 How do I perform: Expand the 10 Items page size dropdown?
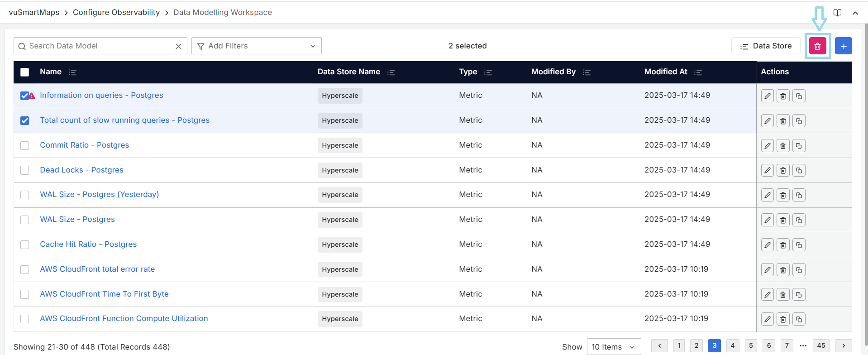[613, 347]
